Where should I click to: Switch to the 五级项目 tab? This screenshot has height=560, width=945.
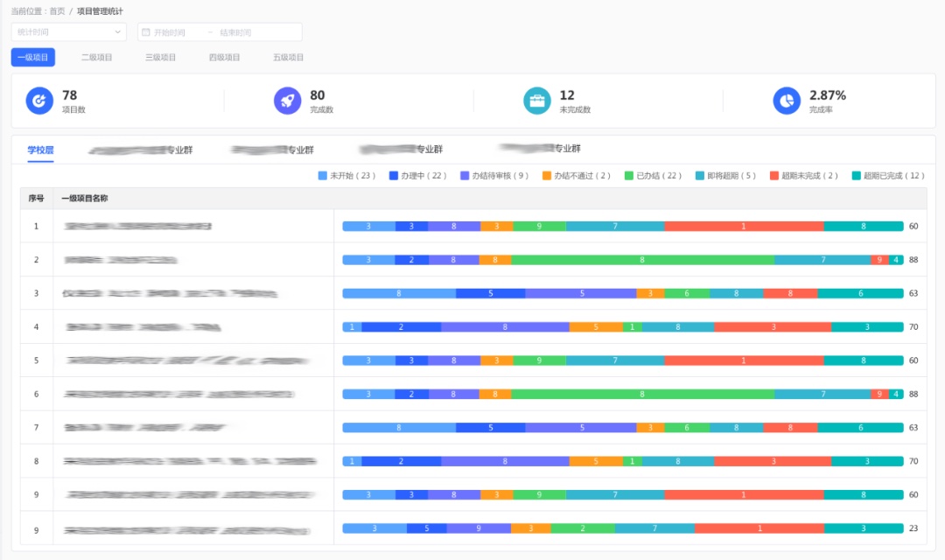pos(288,58)
